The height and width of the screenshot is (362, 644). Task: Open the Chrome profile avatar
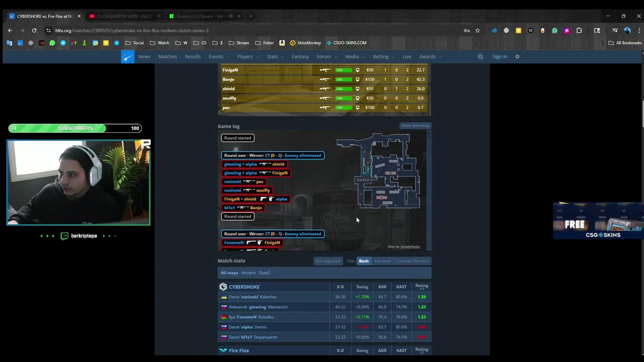point(627,31)
